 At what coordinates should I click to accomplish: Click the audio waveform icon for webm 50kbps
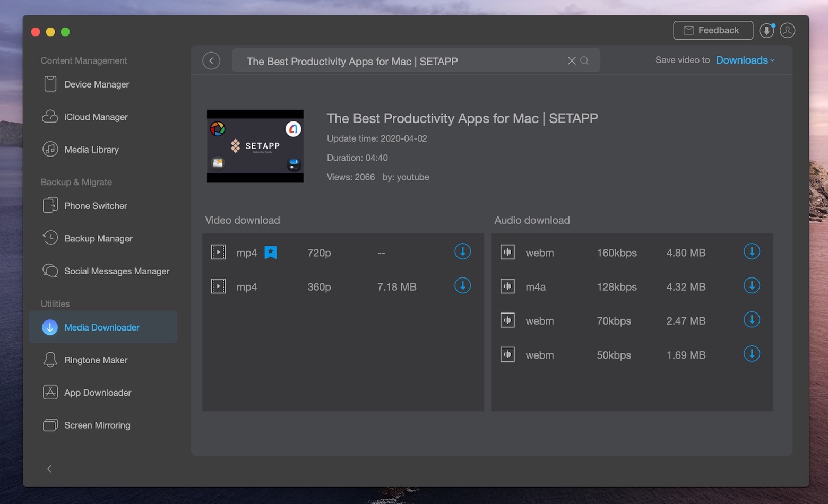pyautogui.click(x=507, y=354)
